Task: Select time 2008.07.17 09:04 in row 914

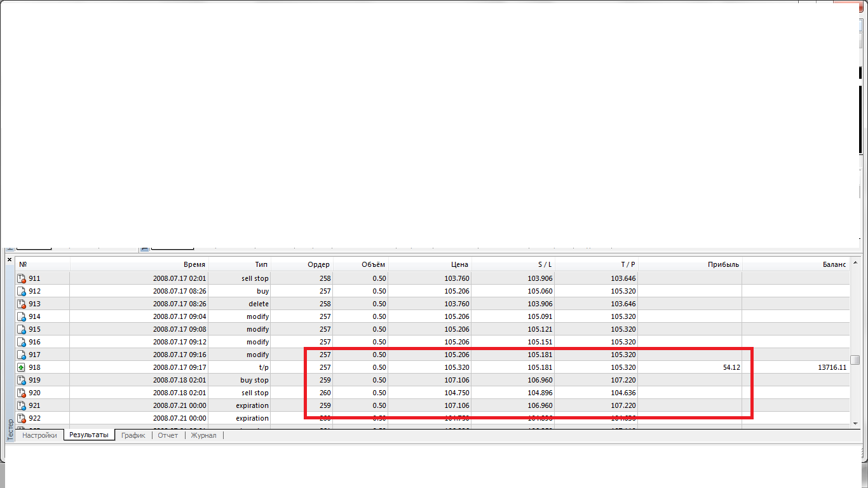Action: [179, 316]
